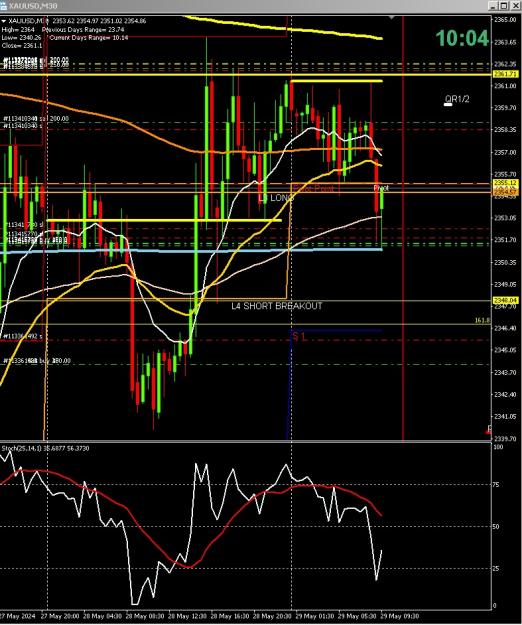Select order #113410340 sell line label
Screen dimensions: 522x625
[x=36, y=119]
